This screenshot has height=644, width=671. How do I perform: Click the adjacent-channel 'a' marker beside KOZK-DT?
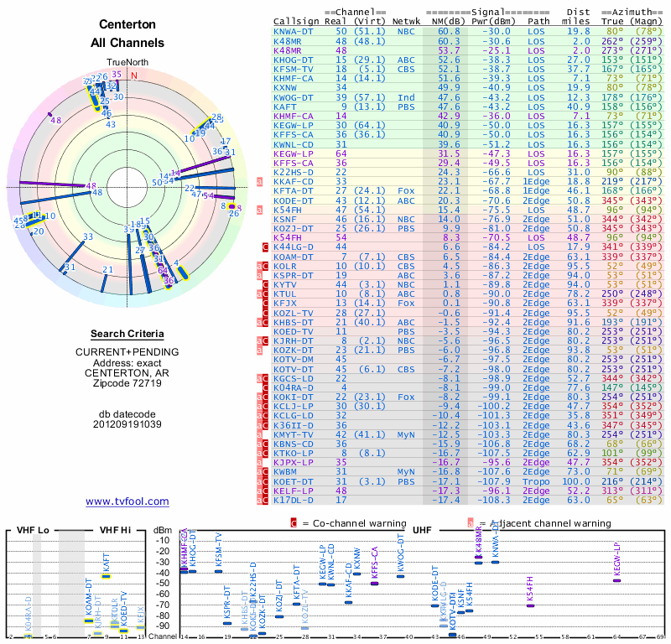pyautogui.click(x=259, y=351)
